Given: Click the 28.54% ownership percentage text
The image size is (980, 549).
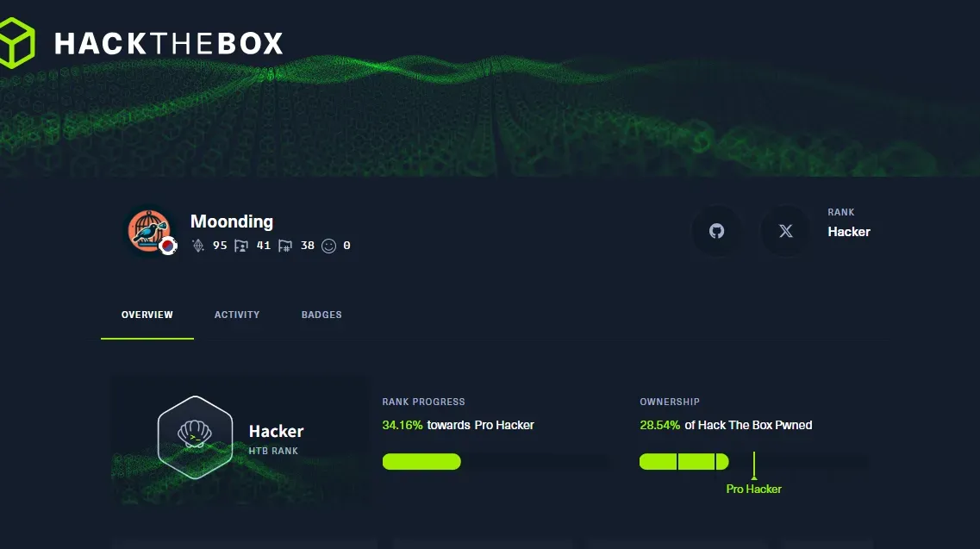Looking at the screenshot, I should 660,425.
